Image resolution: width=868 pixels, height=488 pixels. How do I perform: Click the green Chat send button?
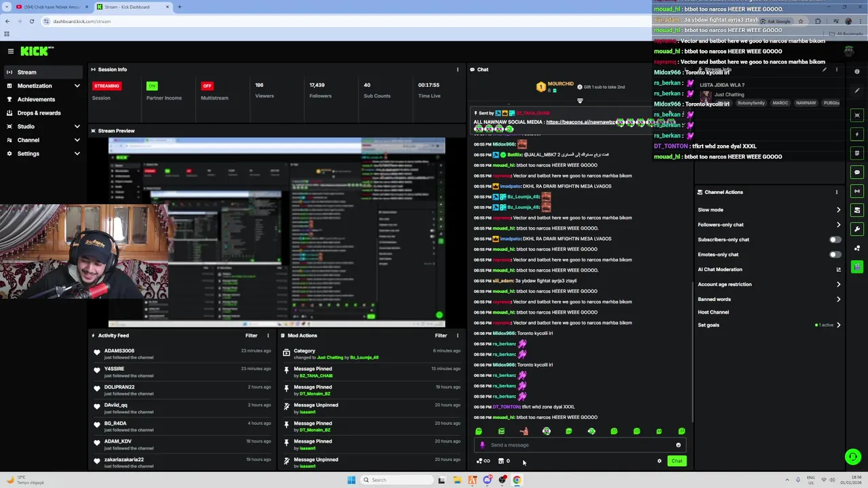(x=677, y=461)
